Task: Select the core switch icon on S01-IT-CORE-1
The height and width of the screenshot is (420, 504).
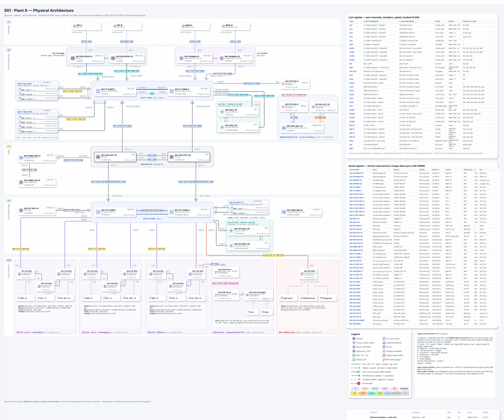Action: [98, 91]
